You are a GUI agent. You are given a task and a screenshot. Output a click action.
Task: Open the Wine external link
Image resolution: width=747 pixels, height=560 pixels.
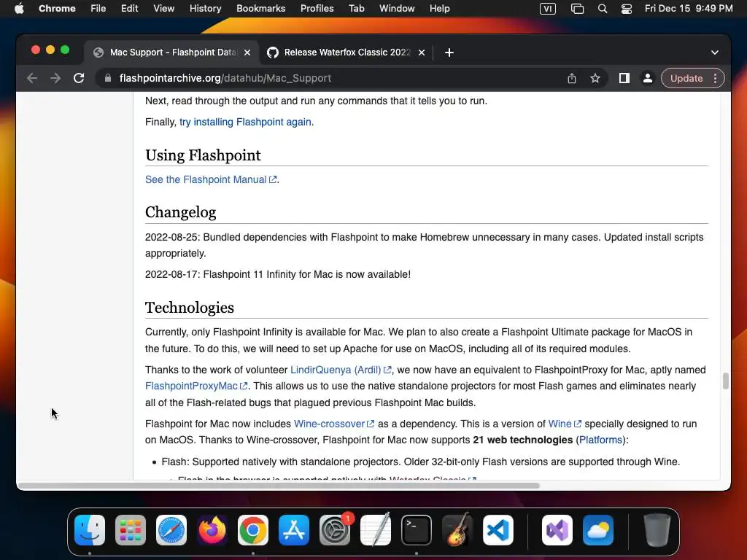click(x=565, y=424)
